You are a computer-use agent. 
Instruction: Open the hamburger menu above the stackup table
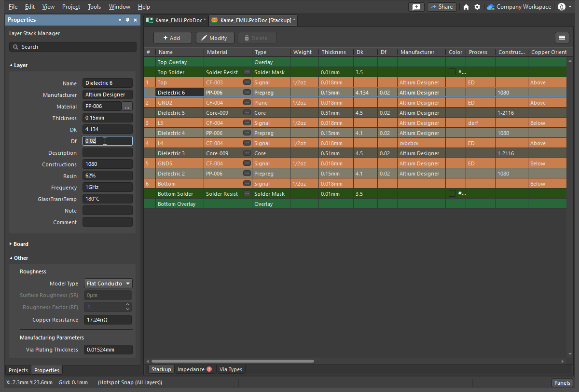(x=562, y=38)
